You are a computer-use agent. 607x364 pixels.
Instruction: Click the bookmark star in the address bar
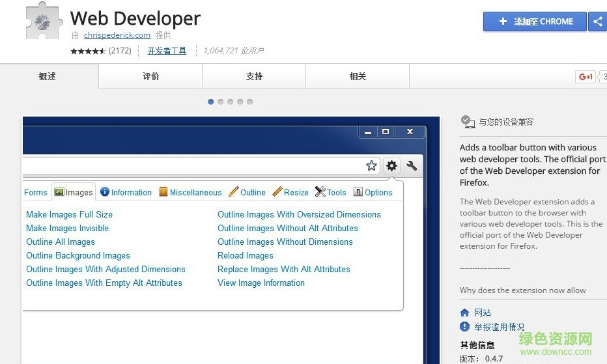[x=371, y=165]
